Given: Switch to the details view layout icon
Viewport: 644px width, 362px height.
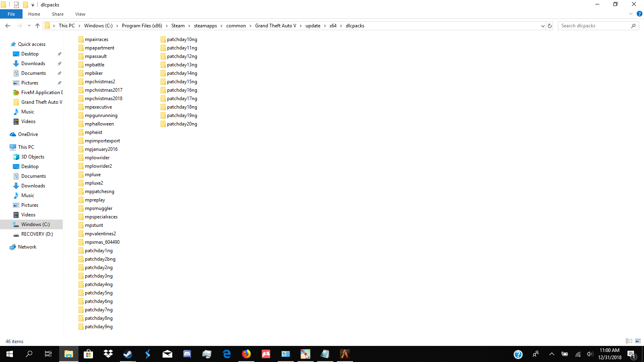Looking at the screenshot, I should 629,341.
